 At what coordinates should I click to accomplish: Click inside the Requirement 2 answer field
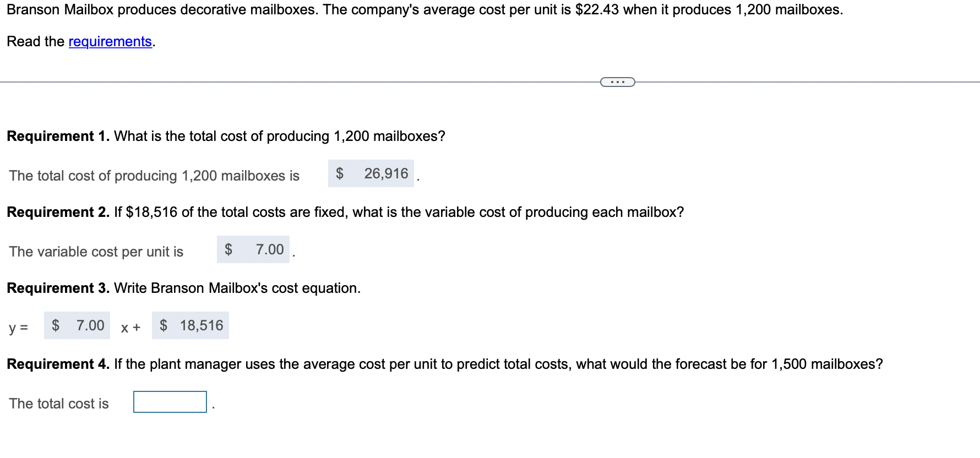point(254,249)
